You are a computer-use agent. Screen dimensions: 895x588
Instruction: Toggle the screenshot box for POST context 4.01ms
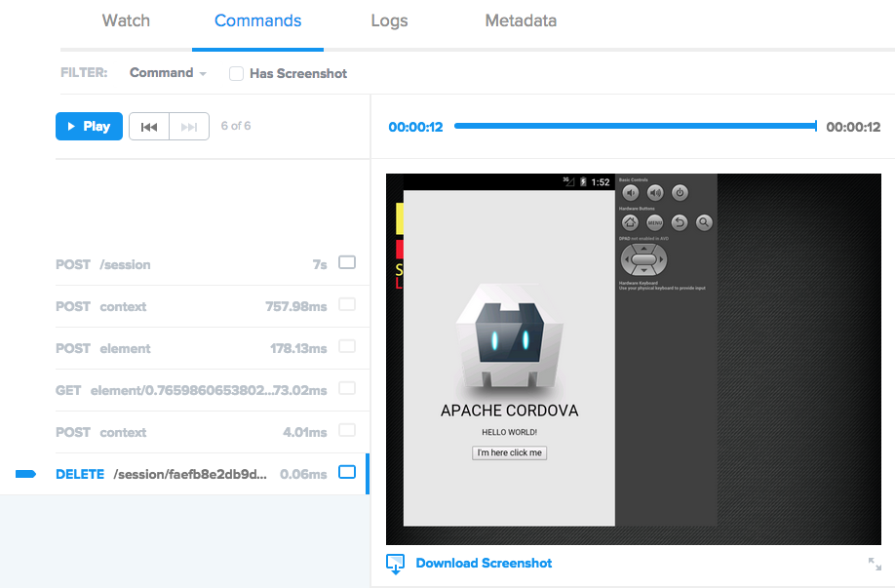tap(347, 430)
